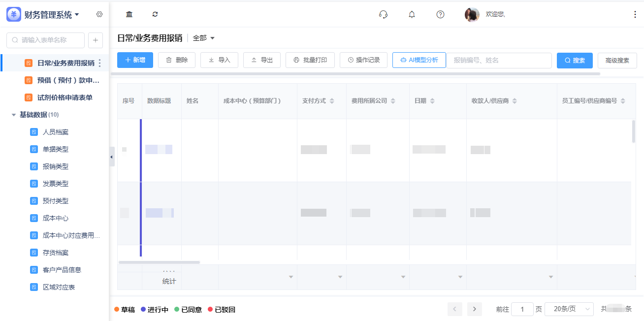Click the page number input field
This screenshot has height=321, width=644.
[x=522, y=309]
